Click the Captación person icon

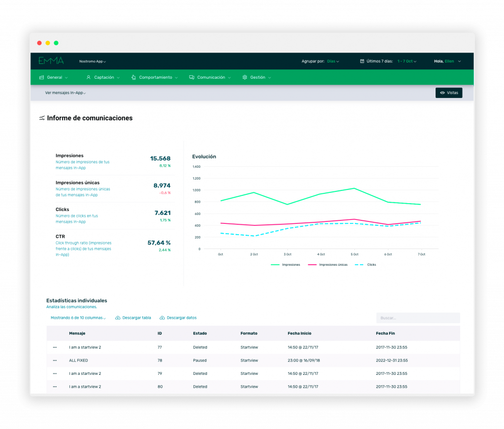click(89, 77)
